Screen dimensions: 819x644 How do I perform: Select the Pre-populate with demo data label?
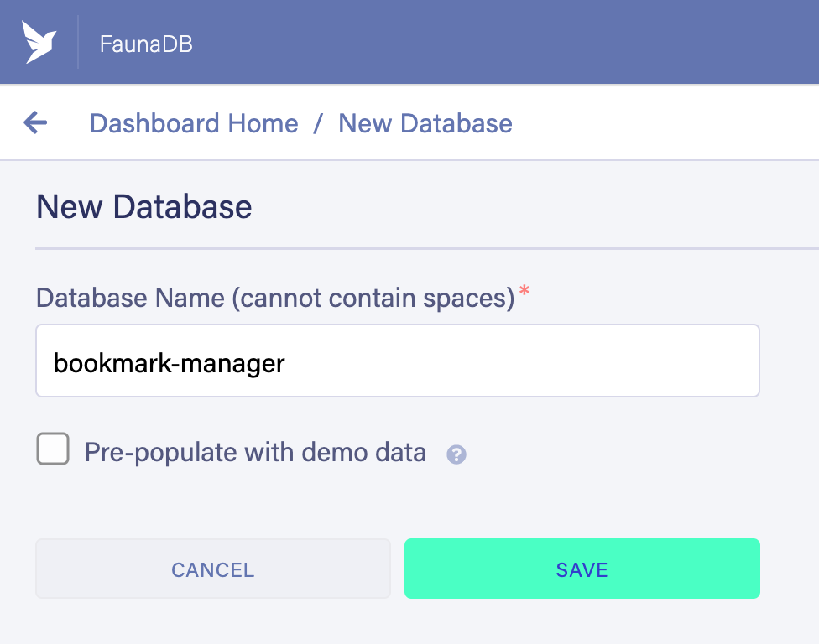pos(255,453)
